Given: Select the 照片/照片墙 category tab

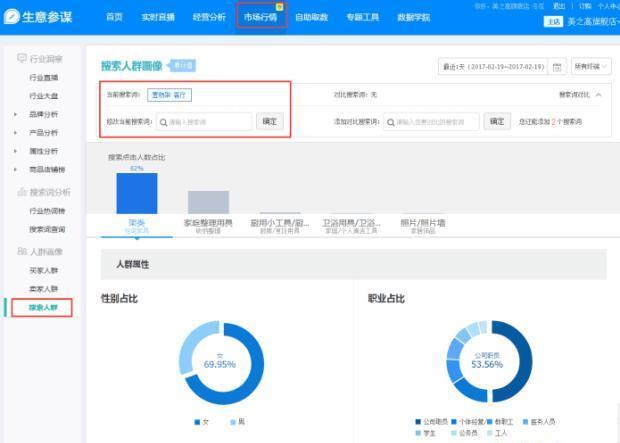Looking at the screenshot, I should (423, 226).
